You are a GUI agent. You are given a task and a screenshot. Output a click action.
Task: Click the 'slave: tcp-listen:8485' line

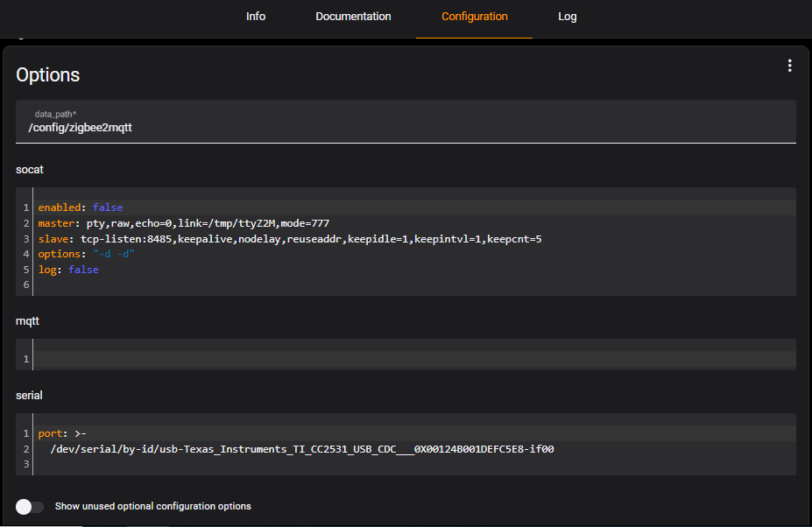(x=289, y=239)
